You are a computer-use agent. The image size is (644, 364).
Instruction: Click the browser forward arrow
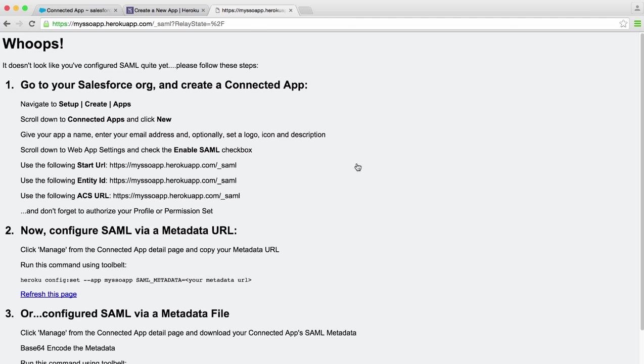coord(19,24)
